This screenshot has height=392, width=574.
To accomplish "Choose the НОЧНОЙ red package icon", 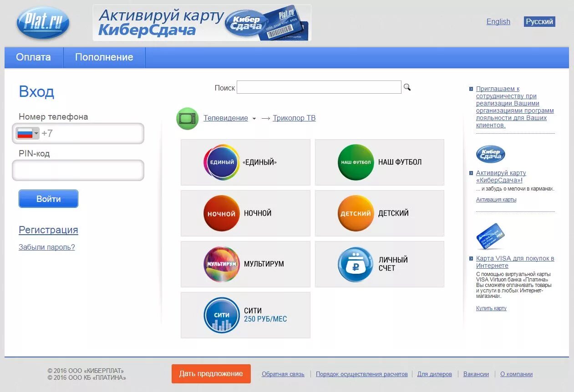I will click(221, 213).
